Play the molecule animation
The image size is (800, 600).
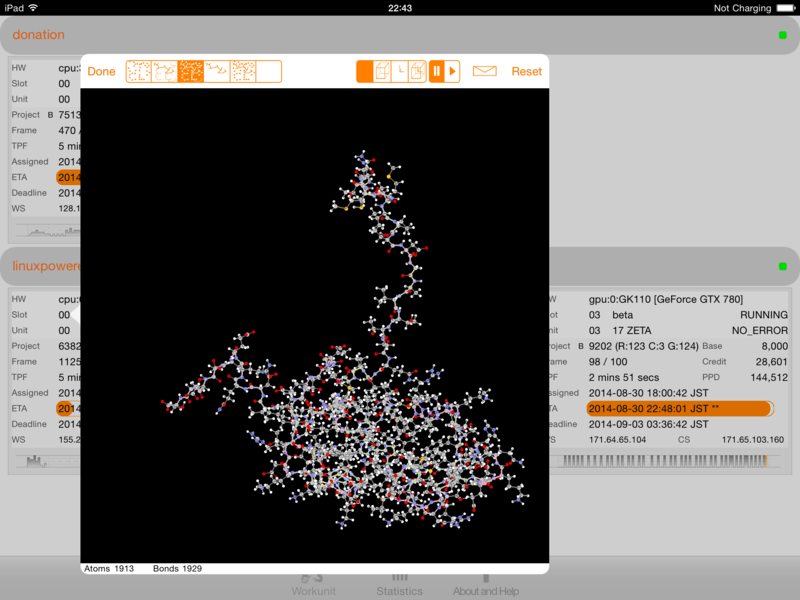point(453,71)
